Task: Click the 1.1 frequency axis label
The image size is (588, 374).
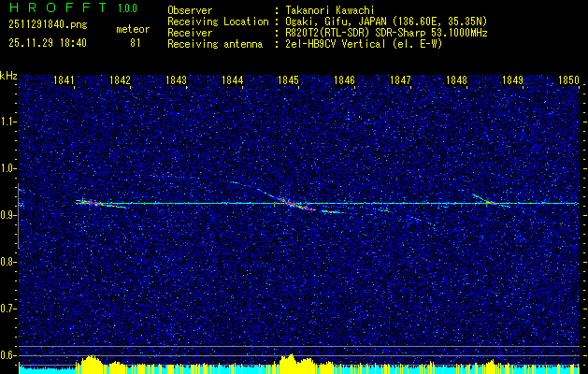Action: [x=8, y=122]
